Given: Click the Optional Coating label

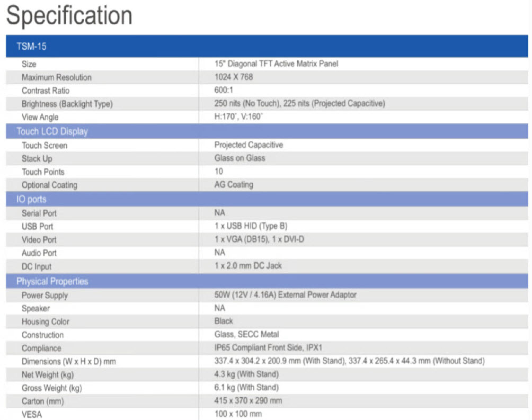Looking at the screenshot, I should [x=49, y=185].
